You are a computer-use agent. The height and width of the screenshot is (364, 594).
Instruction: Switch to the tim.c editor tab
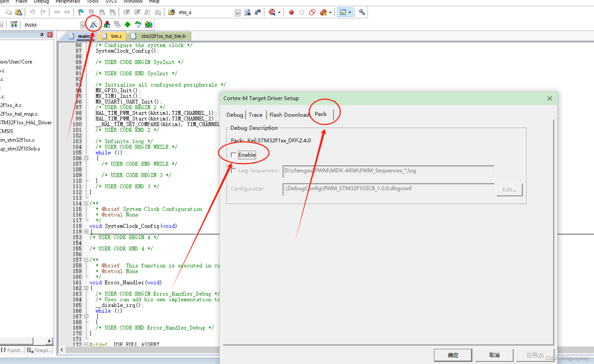tap(112, 36)
